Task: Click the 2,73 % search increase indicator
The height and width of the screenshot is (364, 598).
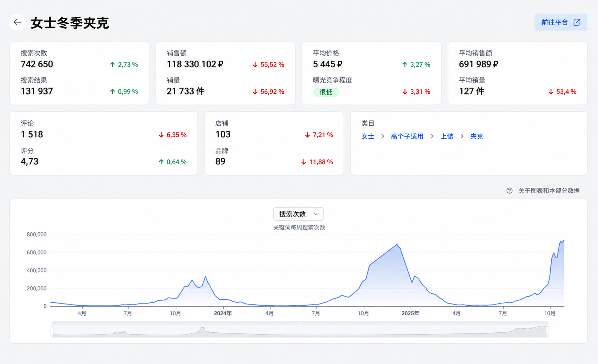Action: point(124,65)
